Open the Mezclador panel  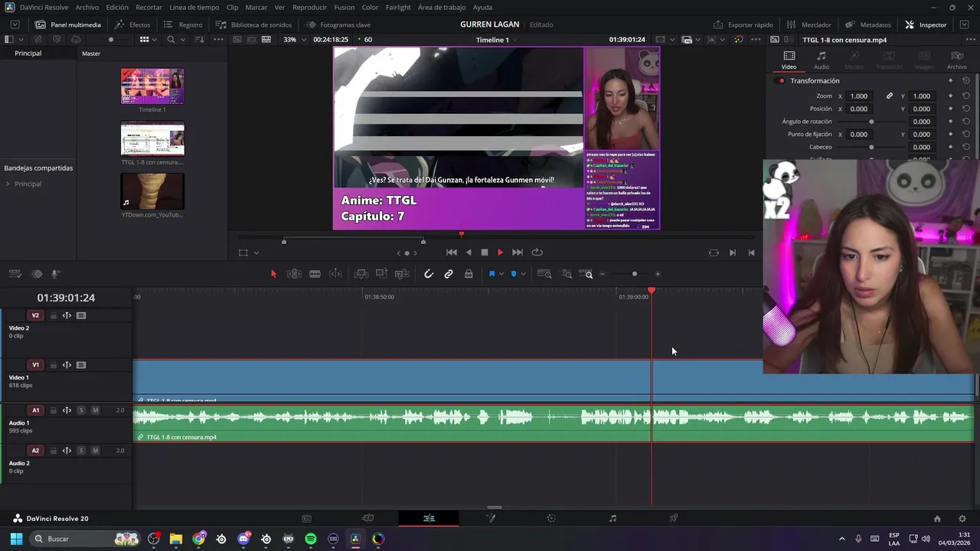click(x=809, y=24)
